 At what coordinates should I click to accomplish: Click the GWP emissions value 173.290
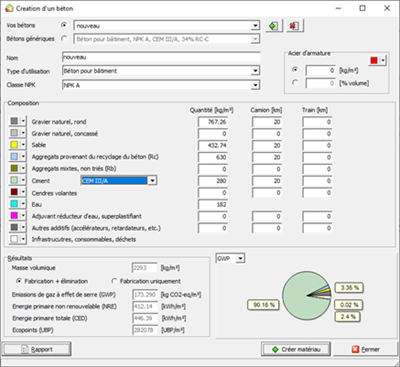[145, 295]
